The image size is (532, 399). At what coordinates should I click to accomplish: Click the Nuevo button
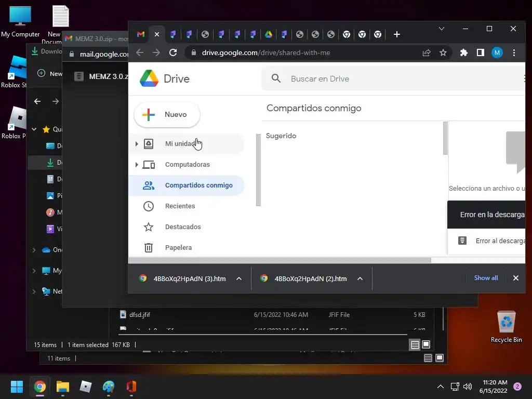[167, 115]
